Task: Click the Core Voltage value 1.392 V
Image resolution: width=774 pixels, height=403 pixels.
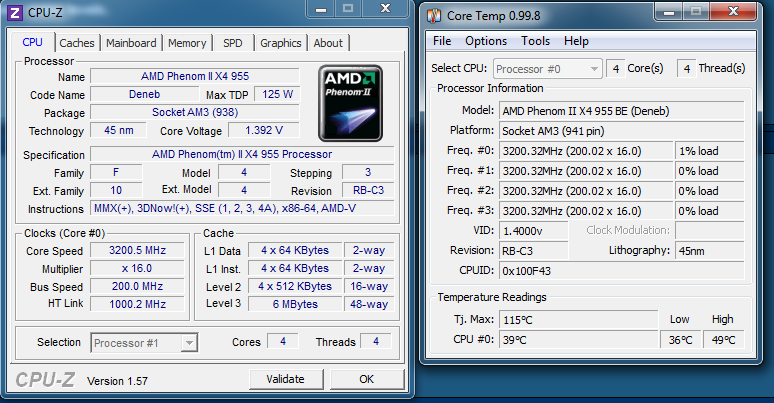Action: [264, 130]
